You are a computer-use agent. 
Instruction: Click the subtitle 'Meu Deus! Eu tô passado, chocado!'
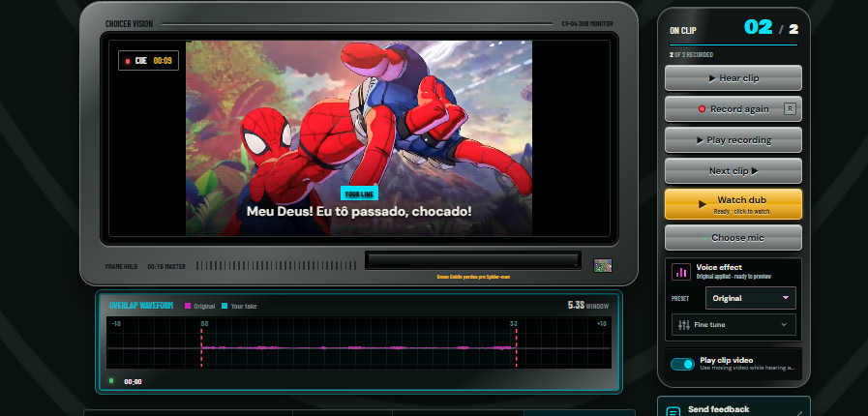(359, 211)
